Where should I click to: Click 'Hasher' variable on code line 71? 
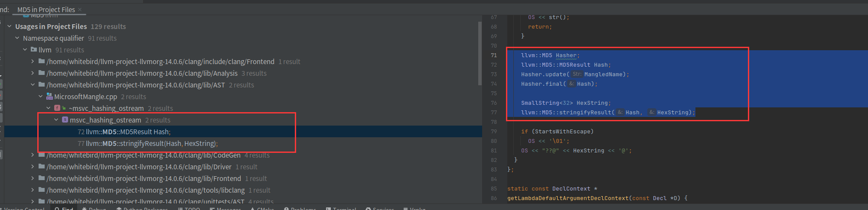[x=566, y=55]
